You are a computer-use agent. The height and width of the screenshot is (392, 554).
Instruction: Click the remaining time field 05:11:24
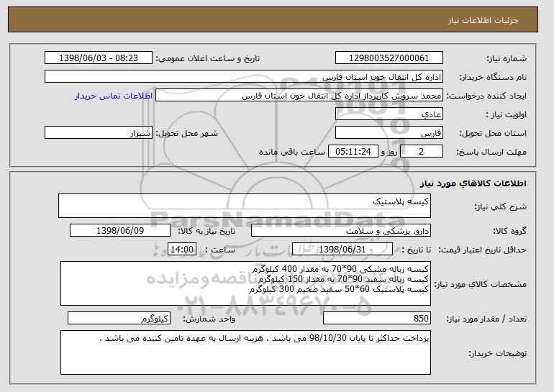353,152
